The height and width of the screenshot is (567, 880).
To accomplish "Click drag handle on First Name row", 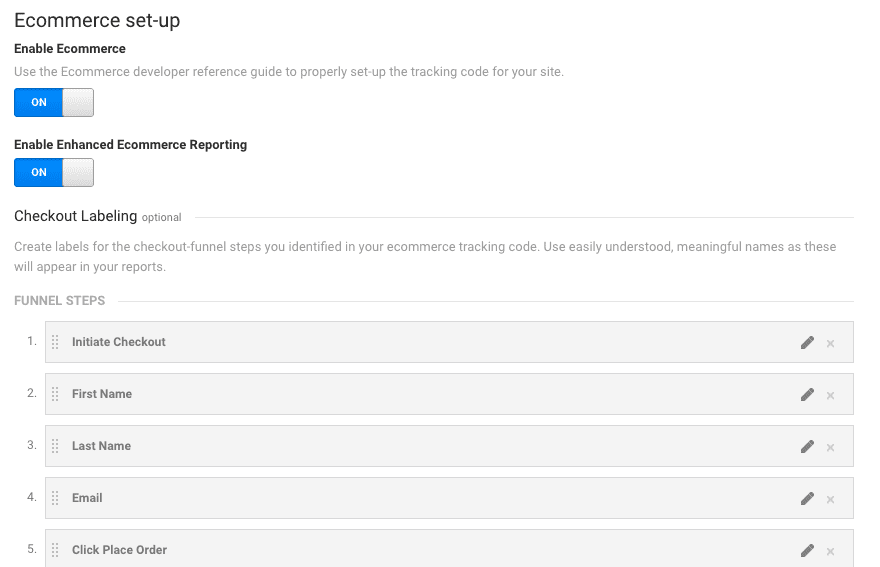I will click(x=55, y=394).
